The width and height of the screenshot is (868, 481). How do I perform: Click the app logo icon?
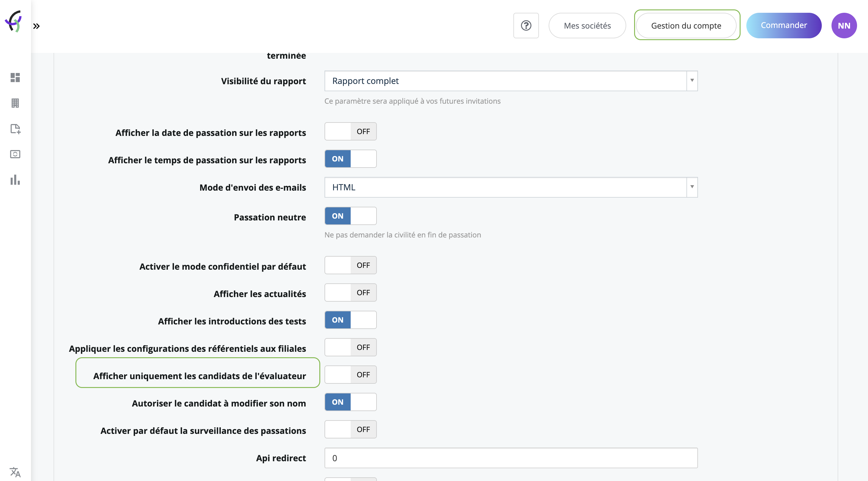tap(13, 22)
